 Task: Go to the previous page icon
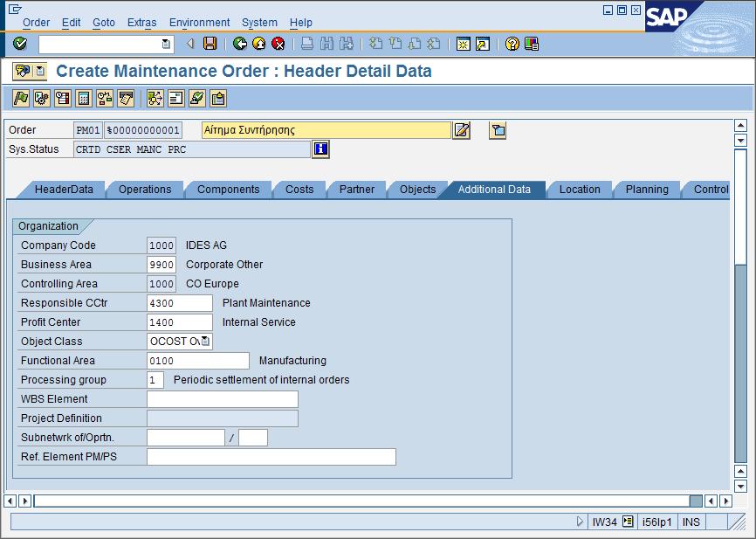tap(395, 44)
